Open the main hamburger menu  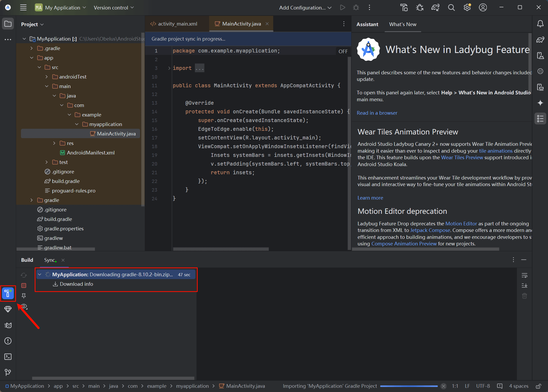(23, 7)
